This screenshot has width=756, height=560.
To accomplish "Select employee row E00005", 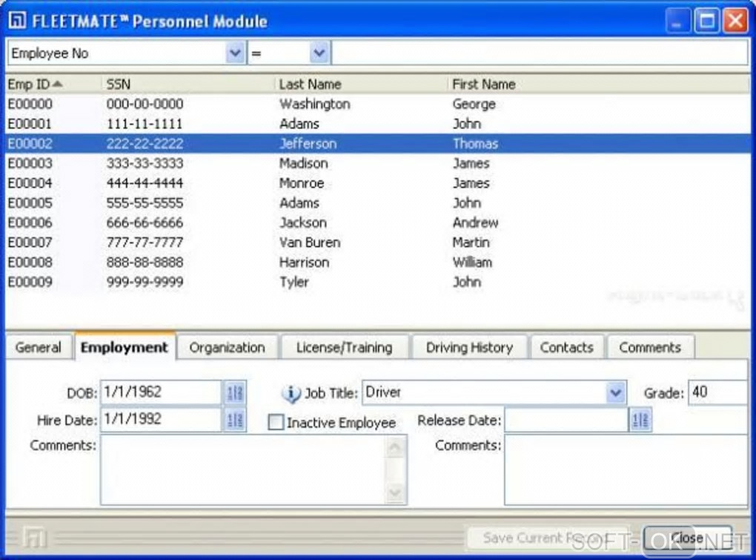I will tap(377, 203).
